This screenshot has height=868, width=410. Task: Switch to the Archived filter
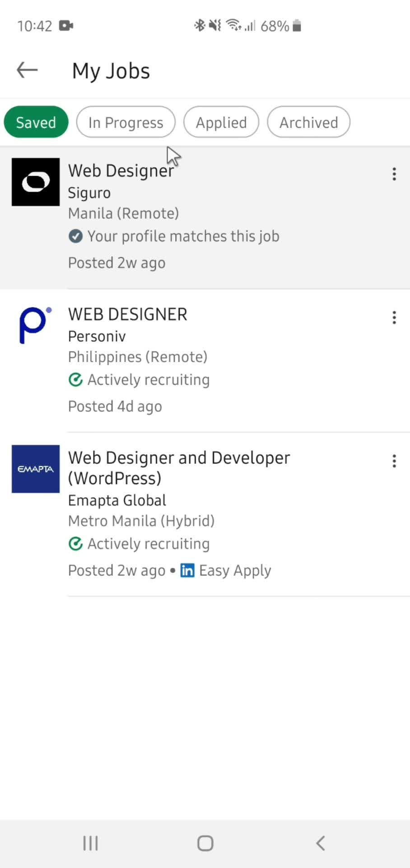coord(309,122)
